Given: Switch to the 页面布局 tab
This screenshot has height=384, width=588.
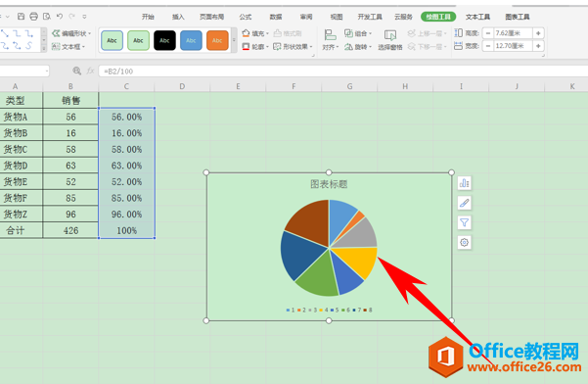Looking at the screenshot, I should [x=211, y=17].
